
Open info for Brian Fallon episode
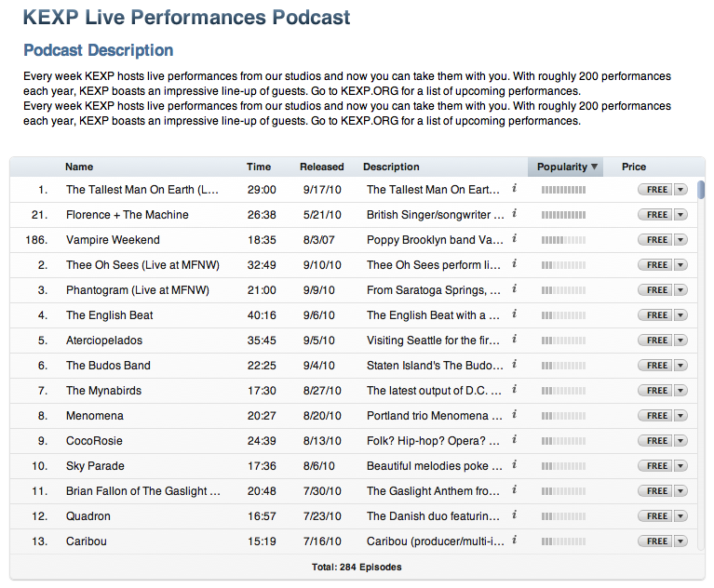514,489
